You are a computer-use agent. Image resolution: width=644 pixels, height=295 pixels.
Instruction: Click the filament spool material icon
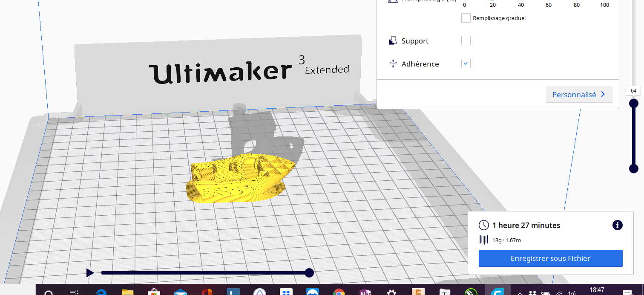click(483, 240)
